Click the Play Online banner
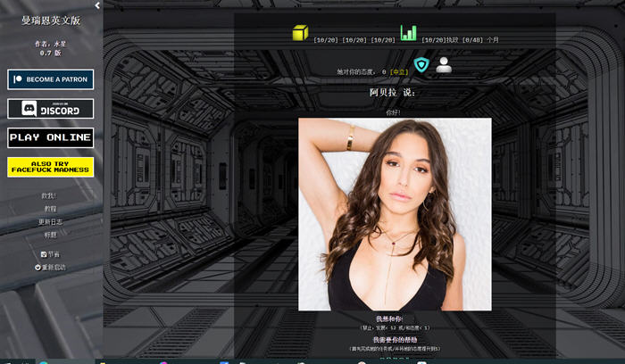Image resolution: width=625 pixels, height=364 pixels. 51,137
